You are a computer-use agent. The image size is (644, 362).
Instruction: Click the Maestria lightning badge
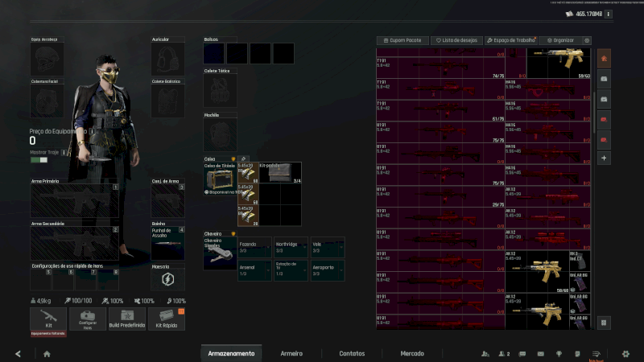click(167, 279)
